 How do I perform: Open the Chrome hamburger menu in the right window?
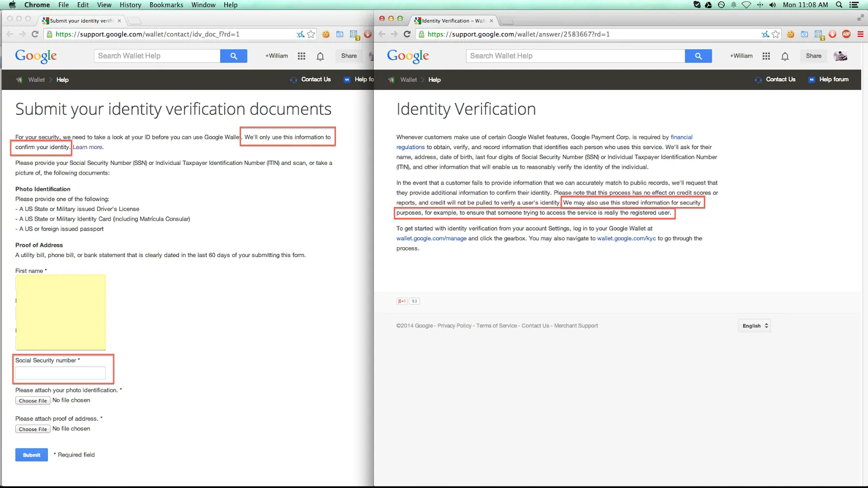pos(860,34)
